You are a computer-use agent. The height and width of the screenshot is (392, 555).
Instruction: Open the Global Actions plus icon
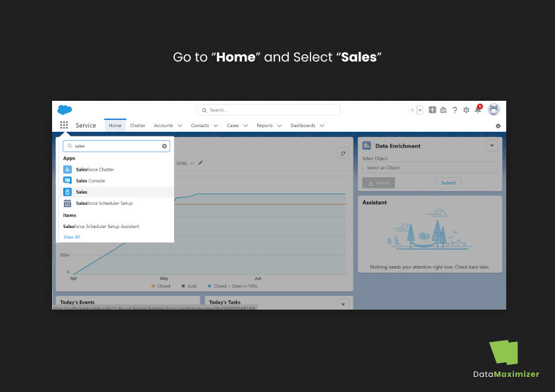[x=432, y=109]
